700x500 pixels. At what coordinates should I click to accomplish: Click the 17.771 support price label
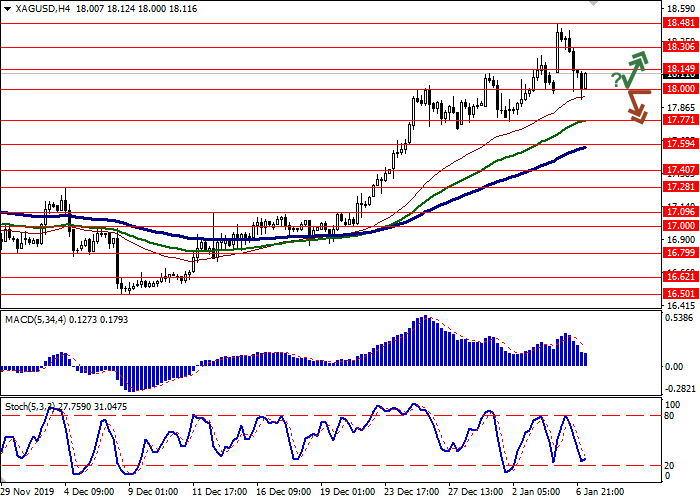pos(679,120)
